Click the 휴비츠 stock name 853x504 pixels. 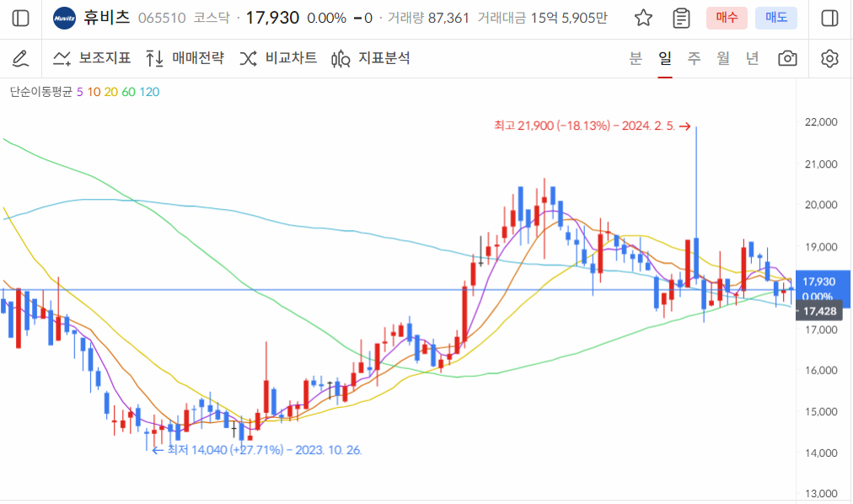coord(106,18)
